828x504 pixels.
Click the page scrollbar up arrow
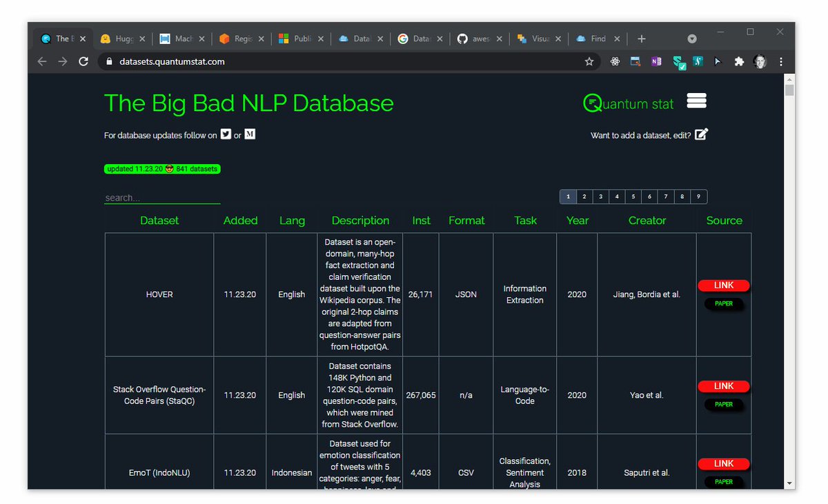coord(789,79)
